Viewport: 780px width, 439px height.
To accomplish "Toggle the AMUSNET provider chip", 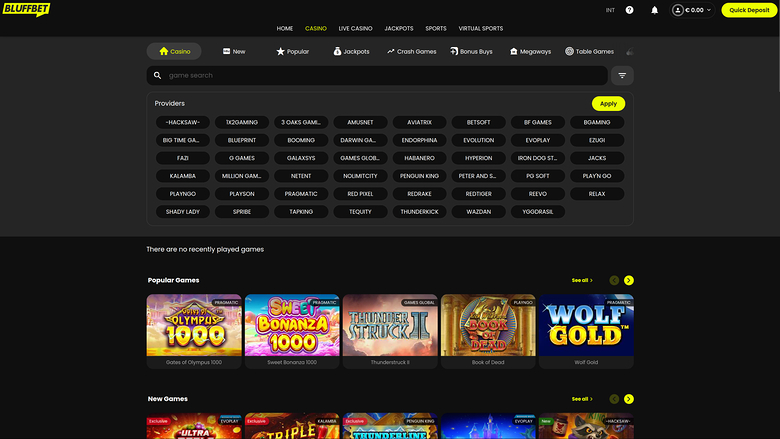I will 360,122.
